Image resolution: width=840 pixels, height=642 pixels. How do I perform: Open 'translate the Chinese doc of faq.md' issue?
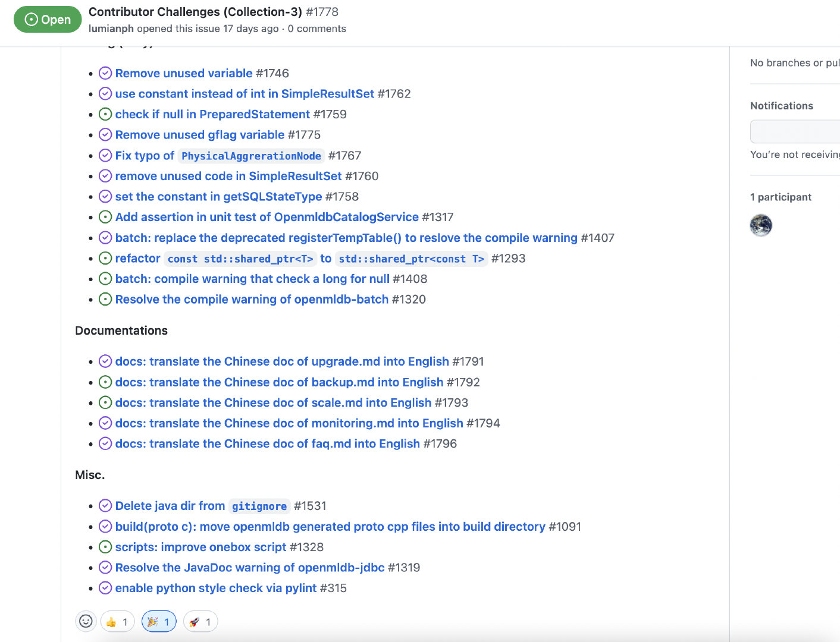[x=268, y=444]
